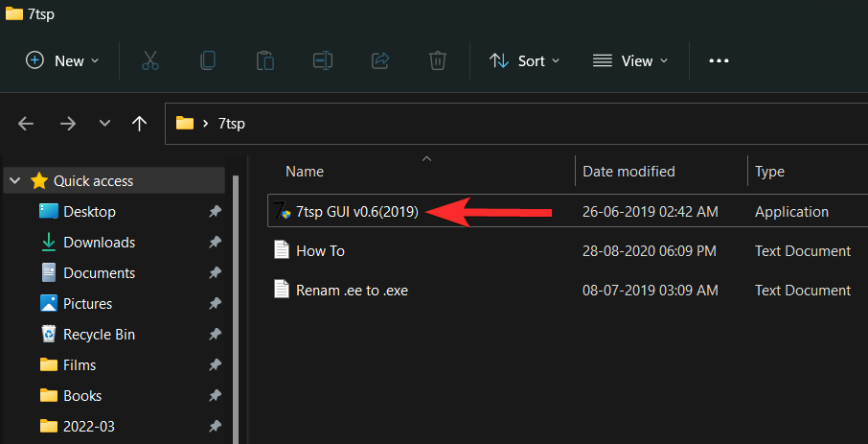Viewport: 868px width, 444px height.
Task: Click the Share icon in toolbar
Action: tap(379, 60)
